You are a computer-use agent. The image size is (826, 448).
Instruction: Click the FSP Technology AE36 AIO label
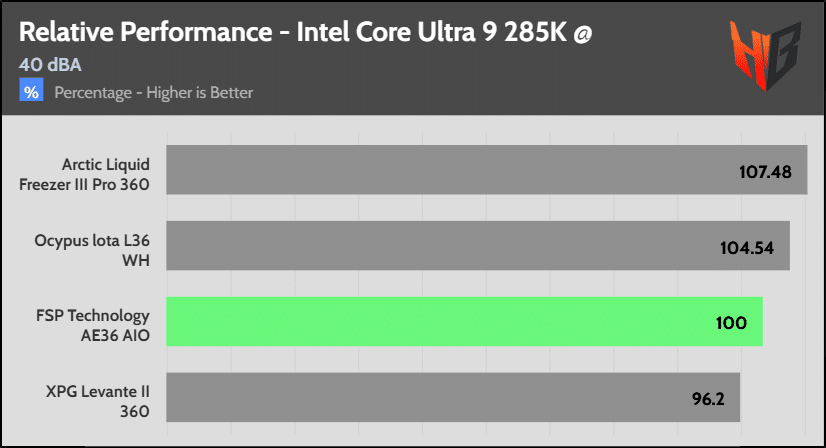click(93, 325)
